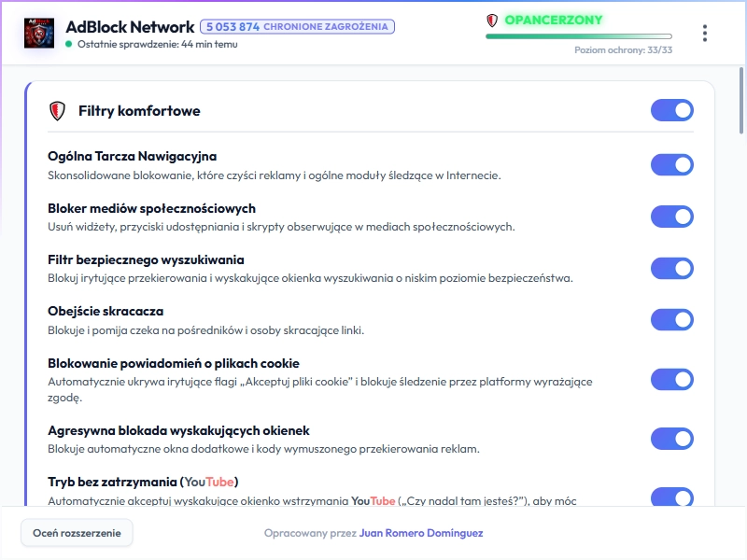Click the shield icon beside Filtry komfortowe
This screenshot has width=747, height=560.
[x=57, y=111]
